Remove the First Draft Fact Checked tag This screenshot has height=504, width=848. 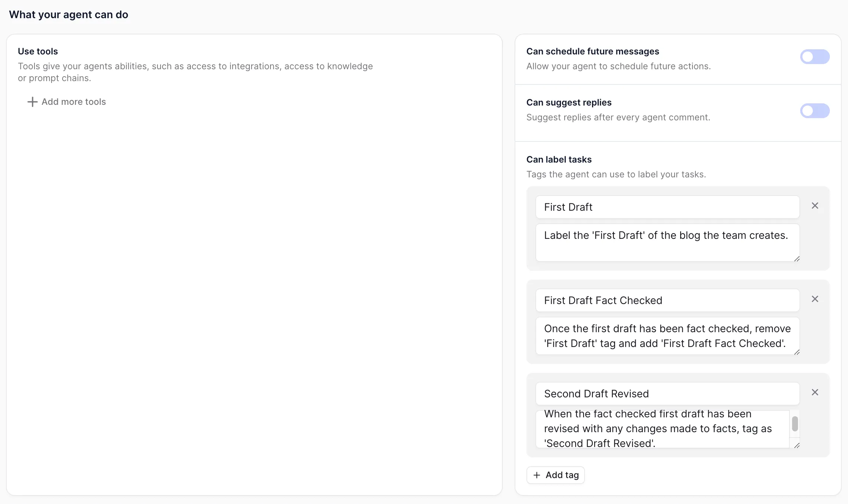[x=815, y=299]
